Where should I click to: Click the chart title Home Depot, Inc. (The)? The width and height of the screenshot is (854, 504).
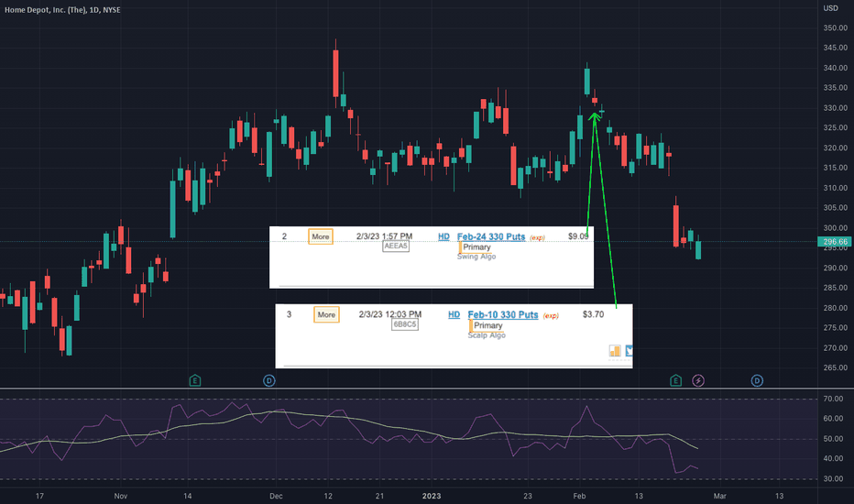point(45,10)
